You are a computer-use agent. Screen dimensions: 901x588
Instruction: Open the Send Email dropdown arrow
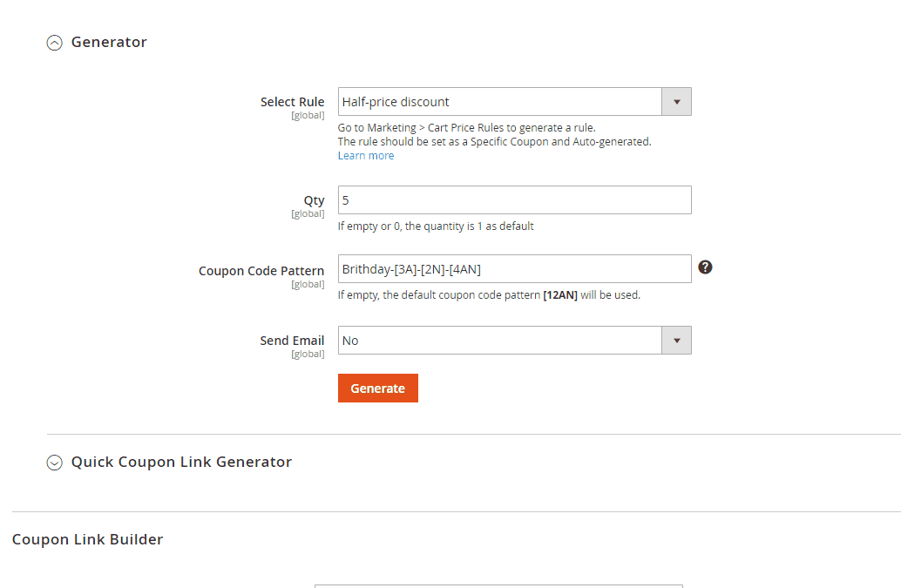coord(676,341)
